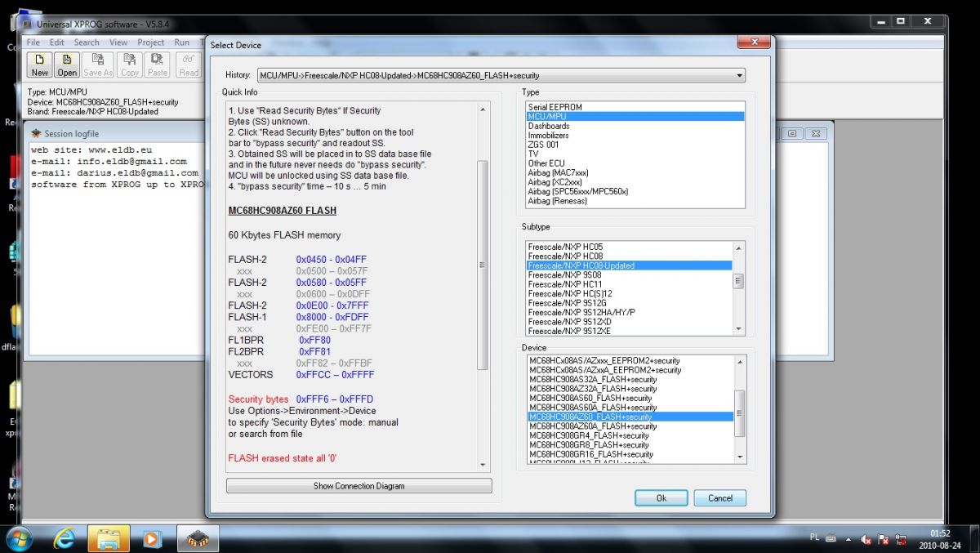Open the Edit menu
This screenshot has width=980, height=553.
pos(56,42)
